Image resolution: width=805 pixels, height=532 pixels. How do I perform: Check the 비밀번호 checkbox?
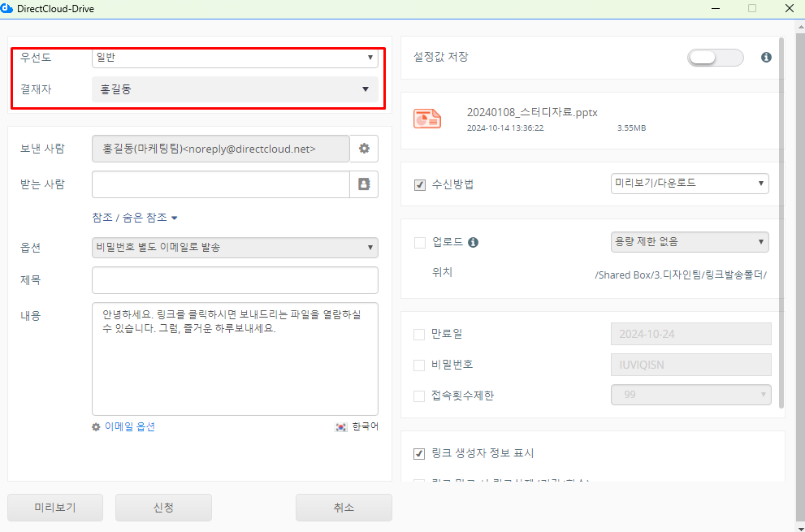click(420, 365)
